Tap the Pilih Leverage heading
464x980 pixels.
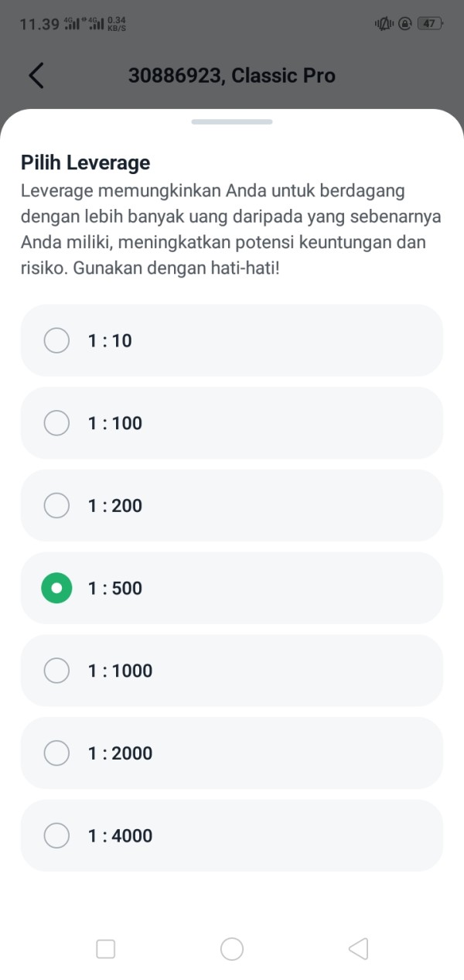[x=86, y=162]
